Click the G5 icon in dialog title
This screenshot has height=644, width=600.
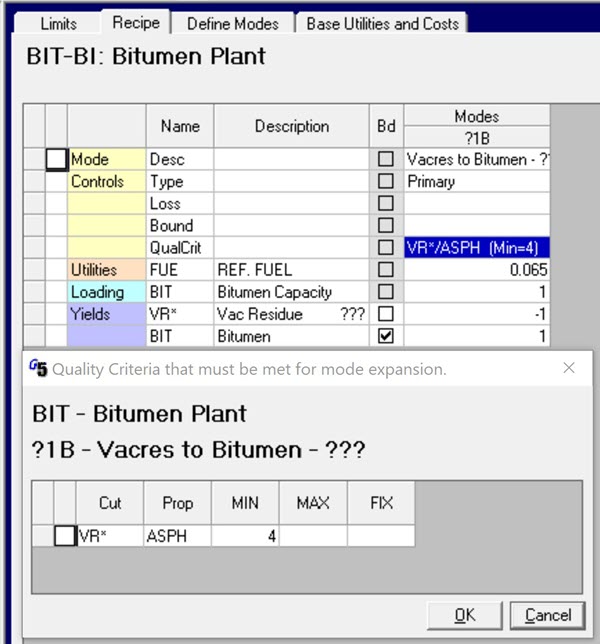[38, 368]
